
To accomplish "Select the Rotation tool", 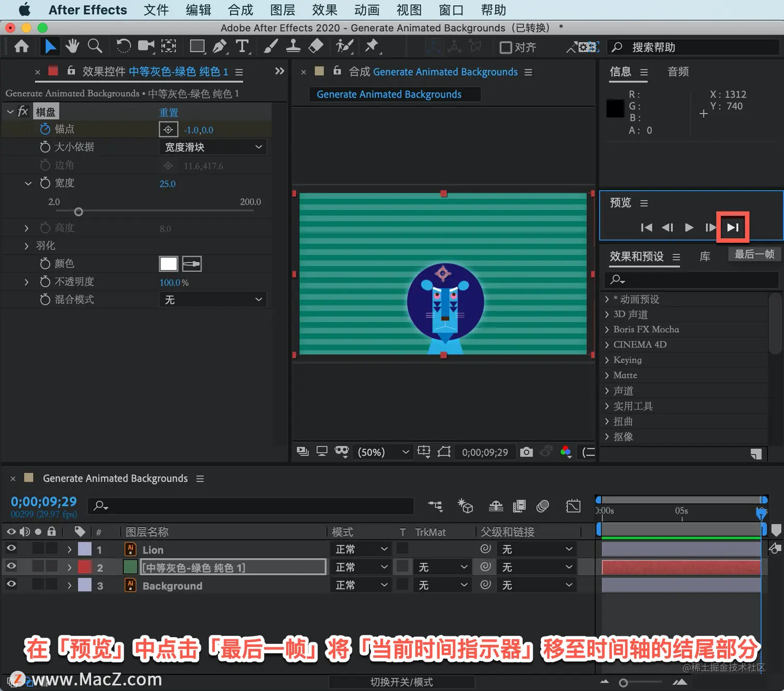I will (123, 47).
